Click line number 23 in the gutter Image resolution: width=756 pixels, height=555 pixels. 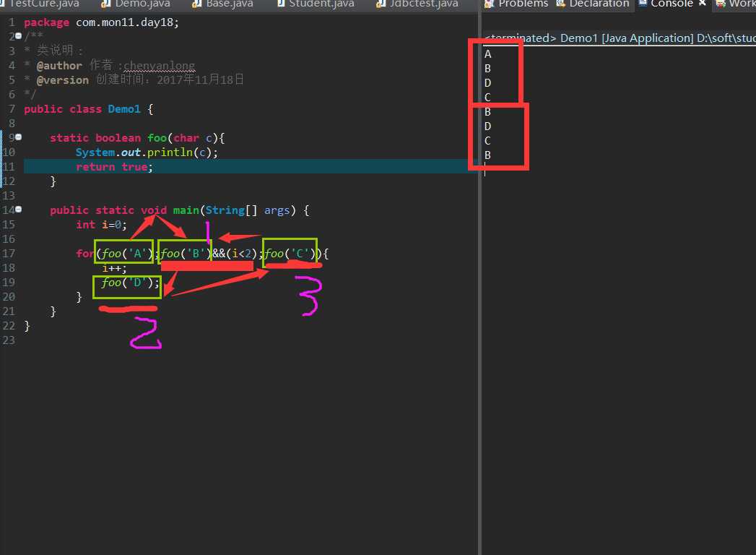(x=9, y=340)
